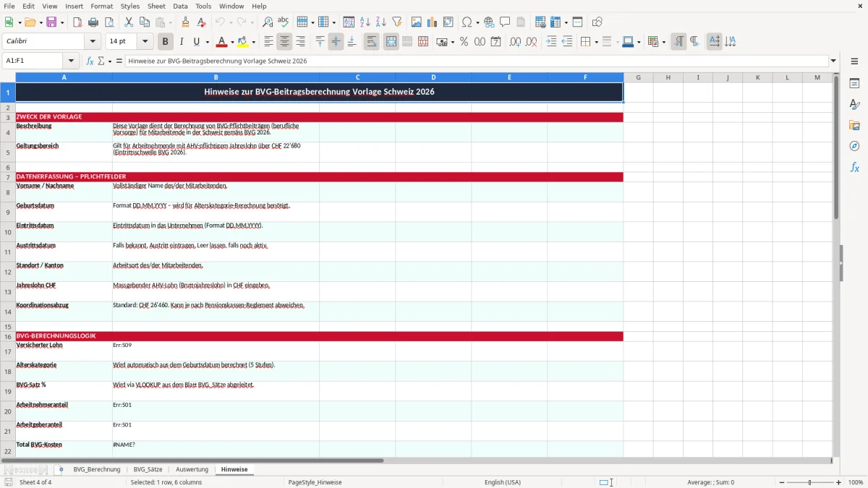Open the Function Wizard

point(90,61)
